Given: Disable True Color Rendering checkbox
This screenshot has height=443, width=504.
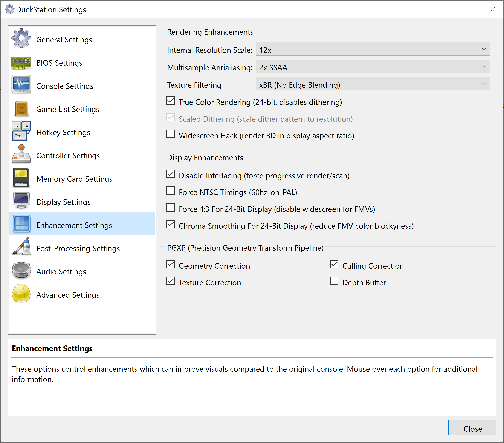Looking at the screenshot, I should [x=170, y=101].
